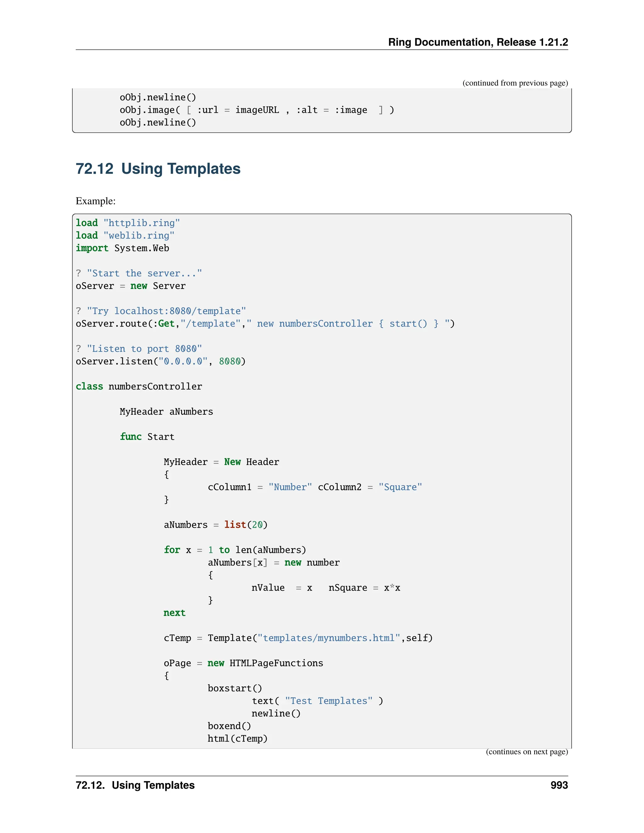Screen dimensions: 644x833
Task: Click the "aNumbers = list(20)" statement
Action: coord(215,525)
